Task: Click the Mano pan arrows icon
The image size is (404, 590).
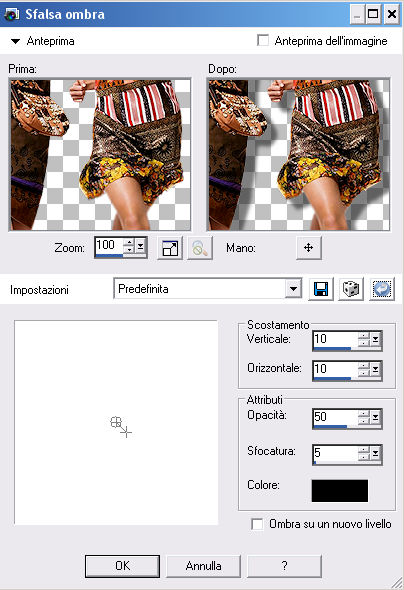Action: tap(308, 248)
